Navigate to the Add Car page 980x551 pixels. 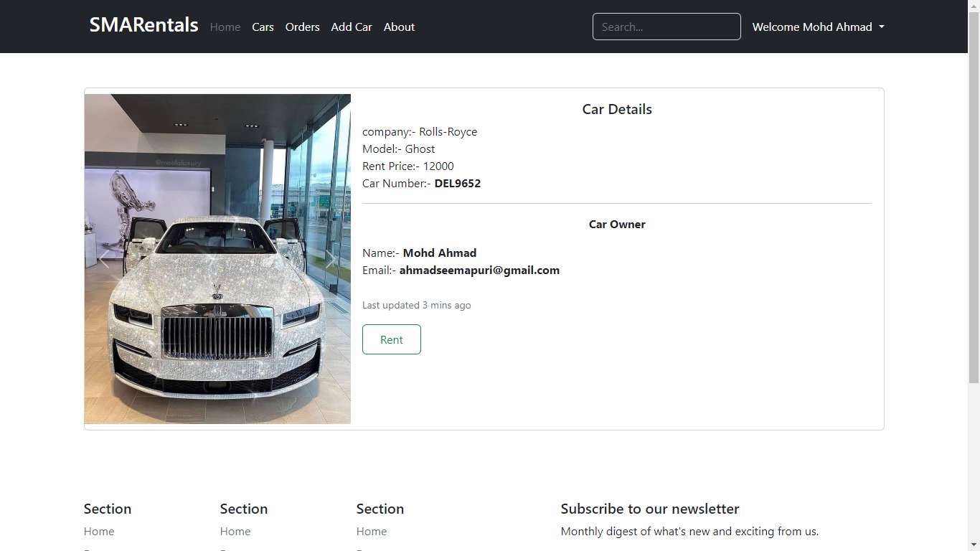[x=352, y=27]
